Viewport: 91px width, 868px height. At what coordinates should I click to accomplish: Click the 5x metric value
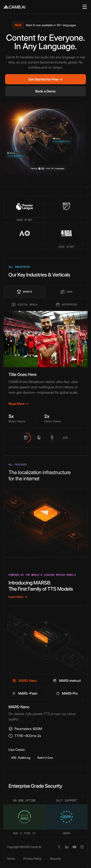11,416
